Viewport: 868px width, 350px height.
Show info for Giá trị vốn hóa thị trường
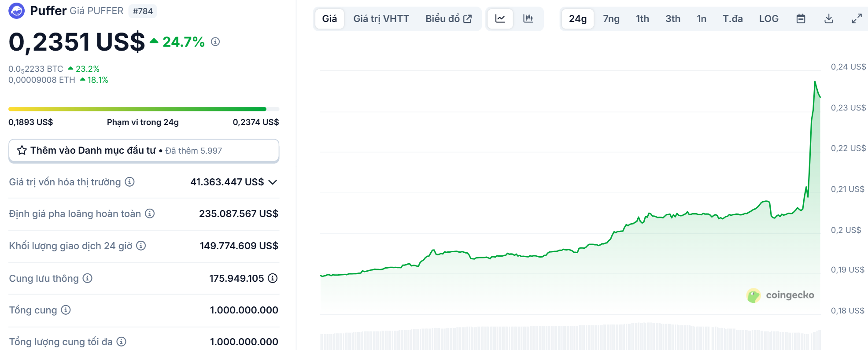129,182
